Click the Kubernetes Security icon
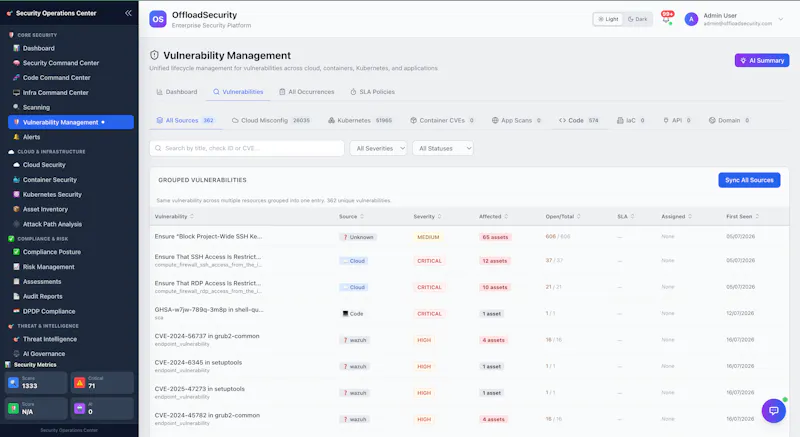Screen dimensions: 800x437 pos(16,195)
